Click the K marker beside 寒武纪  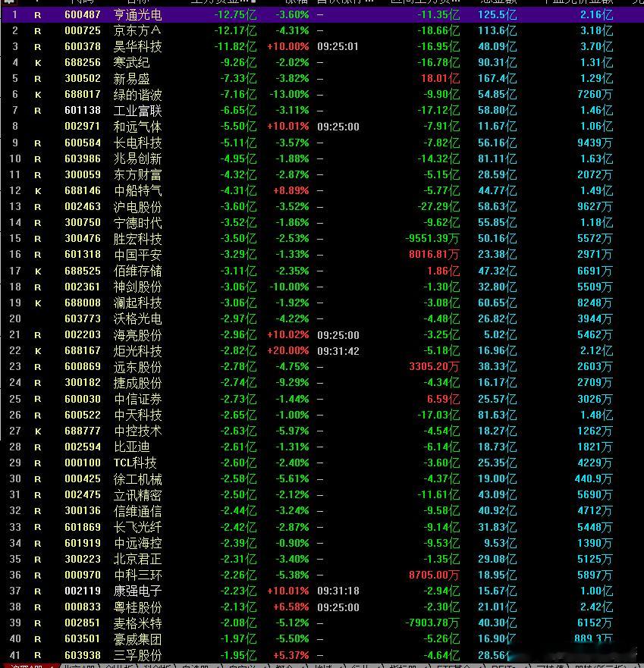click(x=37, y=63)
